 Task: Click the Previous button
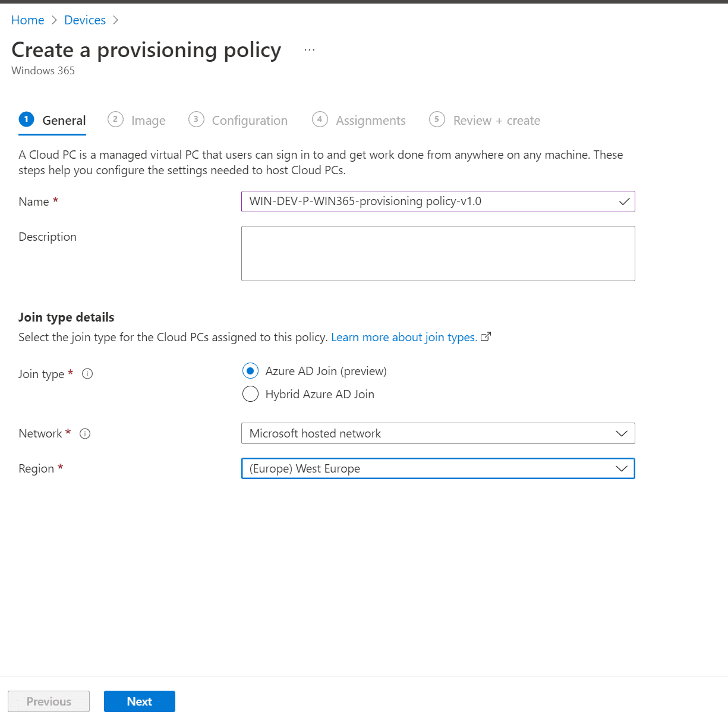pos(48,701)
